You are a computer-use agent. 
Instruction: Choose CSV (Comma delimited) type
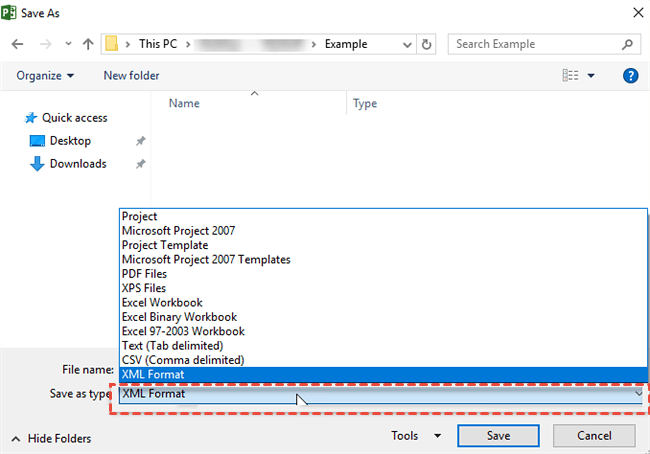[383, 360]
